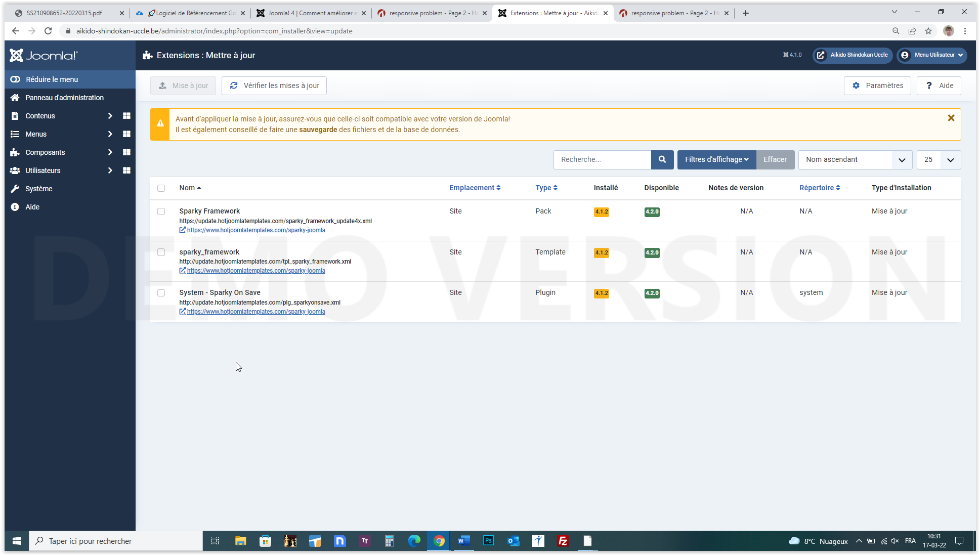Viewport: 980px width, 555px height.
Task: Click the magnifier search button
Action: [x=662, y=159]
